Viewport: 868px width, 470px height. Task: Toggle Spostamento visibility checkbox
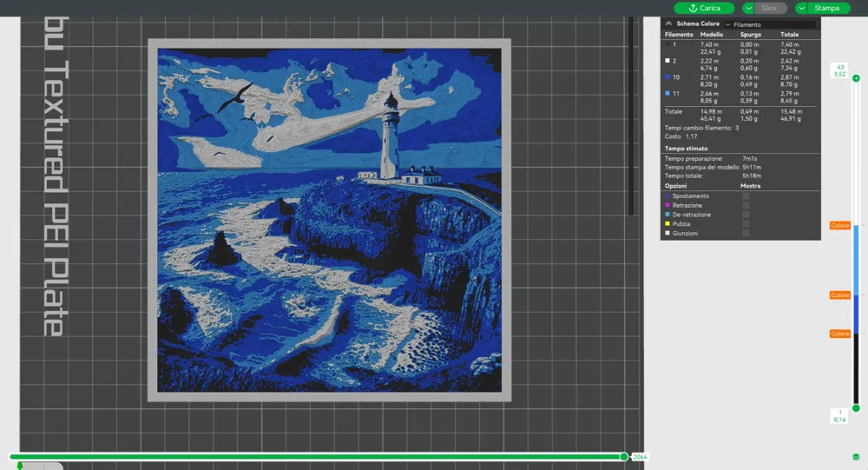746,195
